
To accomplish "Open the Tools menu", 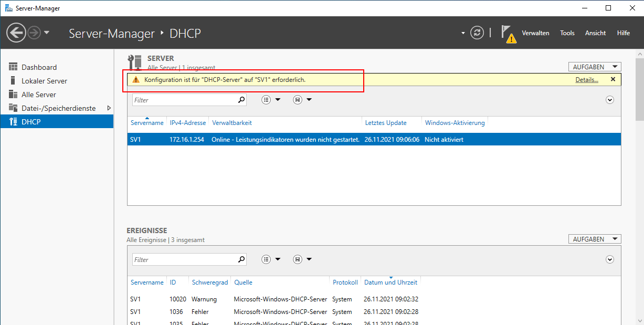I will click(567, 33).
